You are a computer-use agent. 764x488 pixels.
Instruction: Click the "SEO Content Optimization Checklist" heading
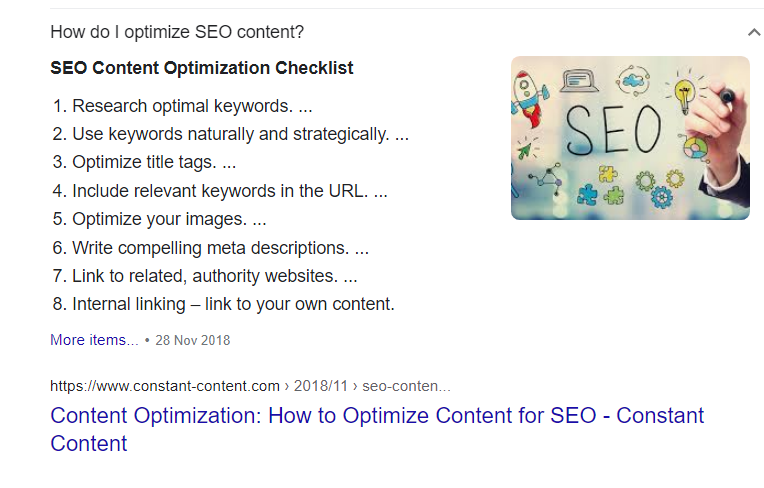pos(202,68)
